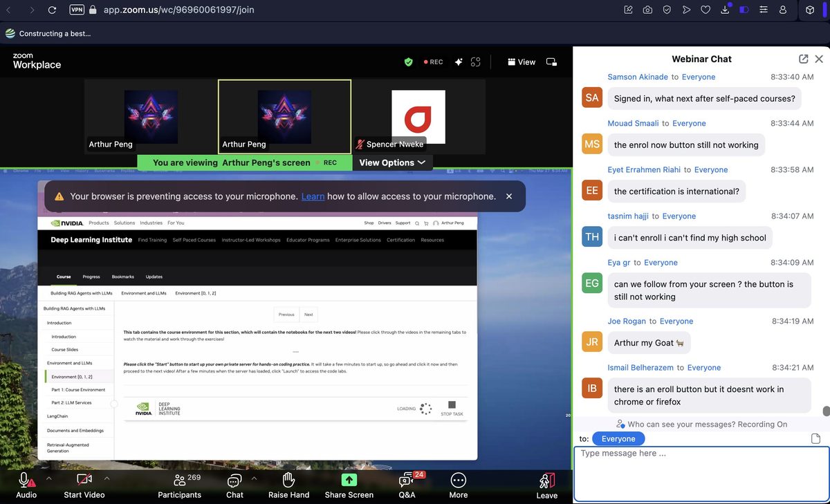Click the 'Arthur my Goat' chat message
The width and height of the screenshot is (830, 504).
pyautogui.click(x=649, y=343)
